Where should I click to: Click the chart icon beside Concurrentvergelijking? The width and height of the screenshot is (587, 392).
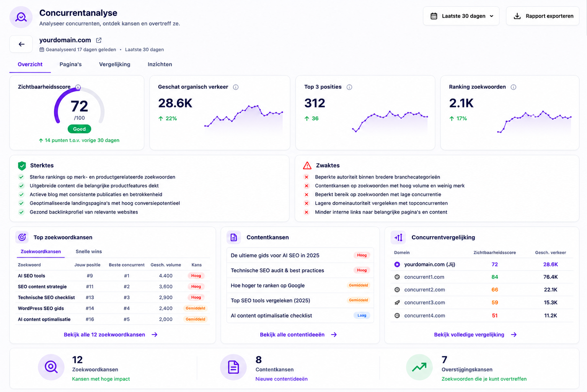398,237
